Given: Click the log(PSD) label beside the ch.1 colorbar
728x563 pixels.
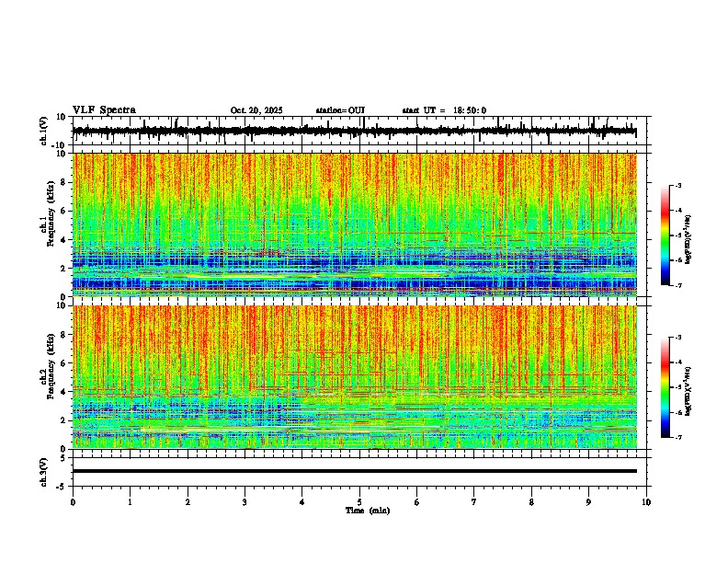Looking at the screenshot, I should 688,239.
